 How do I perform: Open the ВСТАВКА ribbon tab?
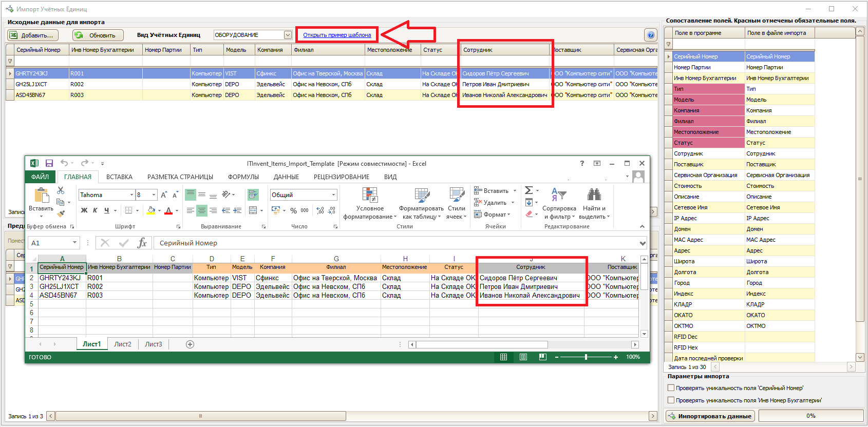(119, 177)
